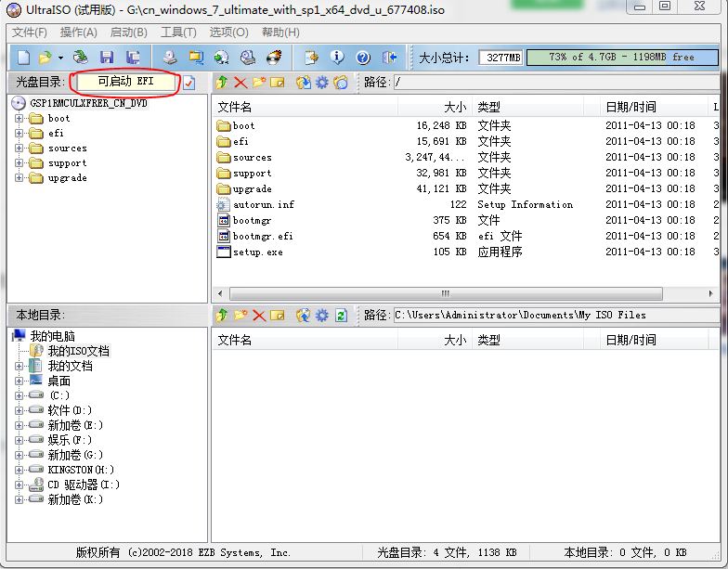Click the Burn CD/DVD Image icon

tap(274, 58)
